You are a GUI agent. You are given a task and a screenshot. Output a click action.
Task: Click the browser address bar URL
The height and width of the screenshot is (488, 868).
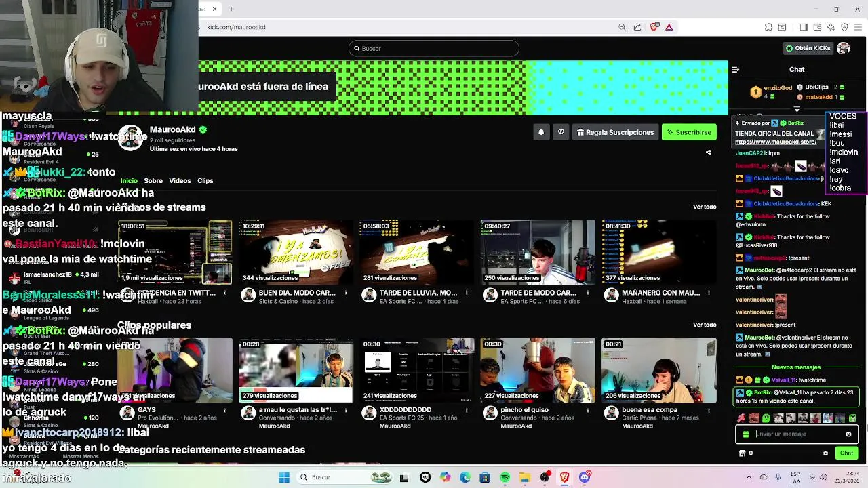tap(236, 27)
